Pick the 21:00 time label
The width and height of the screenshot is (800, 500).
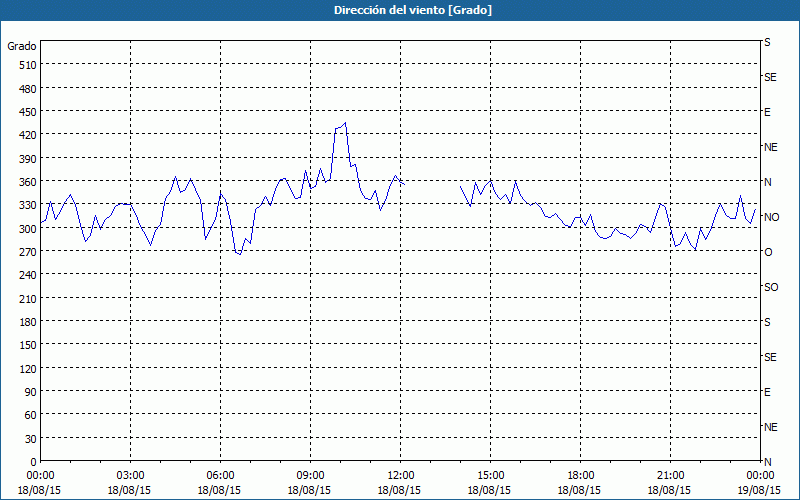670,476
